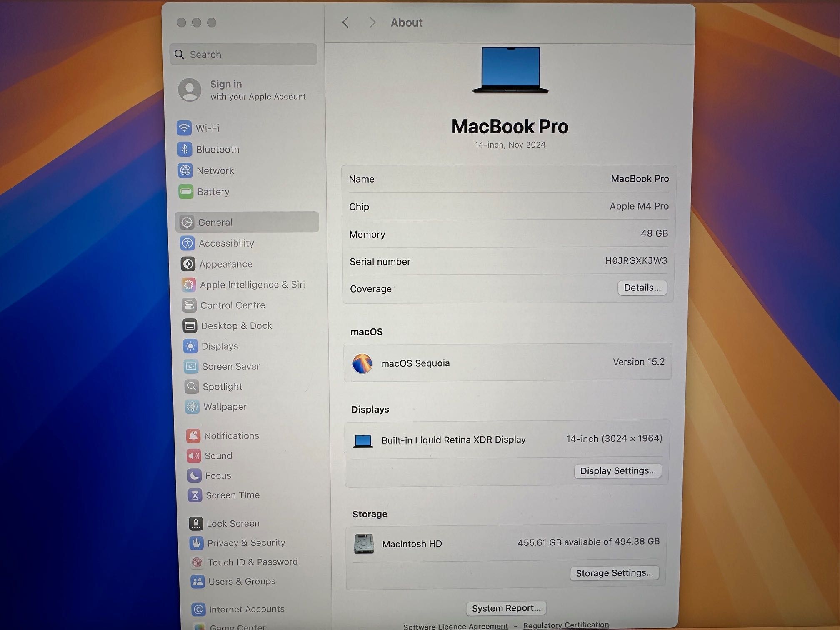Open the Battery settings pane
This screenshot has height=630, width=840.
[248, 192]
